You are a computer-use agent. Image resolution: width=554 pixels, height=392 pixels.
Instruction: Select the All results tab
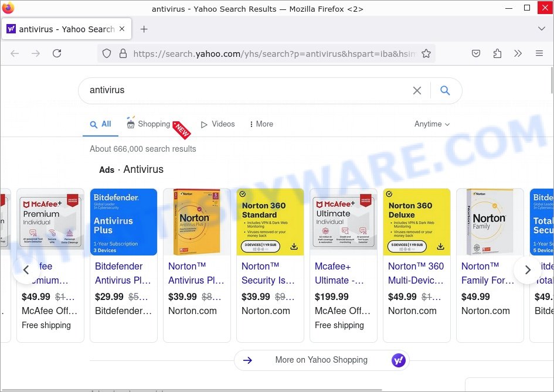(x=101, y=124)
